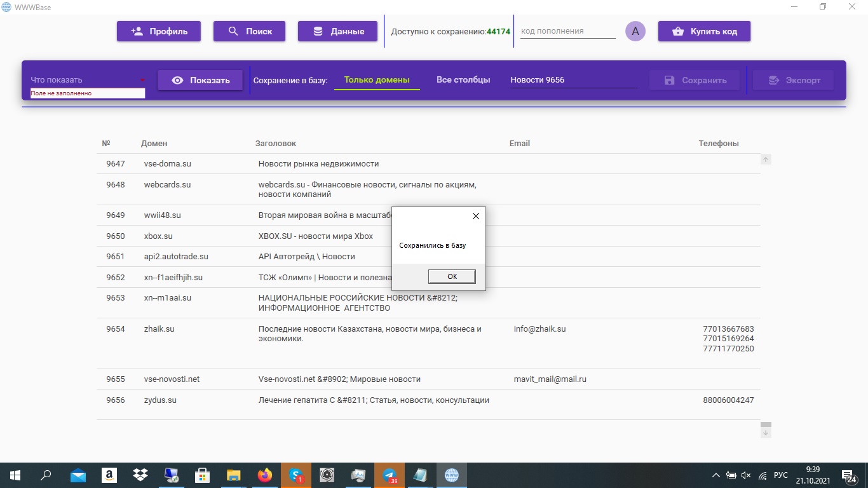This screenshot has width=868, height=488.
Task: Click the table scroll-down arrow
Action: 766,433
